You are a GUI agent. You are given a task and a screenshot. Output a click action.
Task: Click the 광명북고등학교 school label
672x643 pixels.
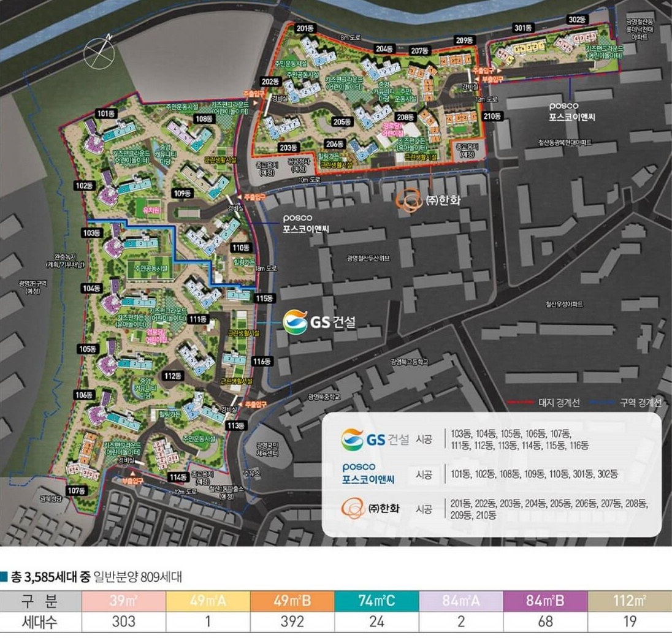tap(410, 362)
